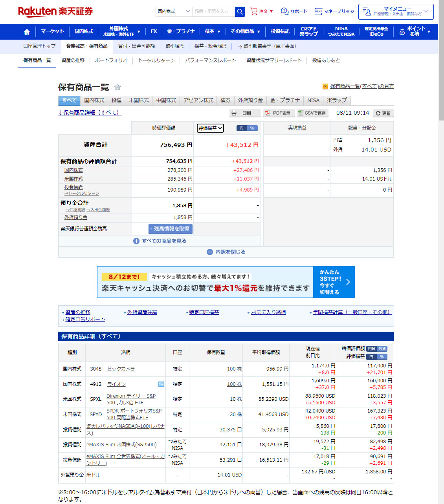Open the ビックカメラ stock link
444x504 pixels.
pos(121,369)
